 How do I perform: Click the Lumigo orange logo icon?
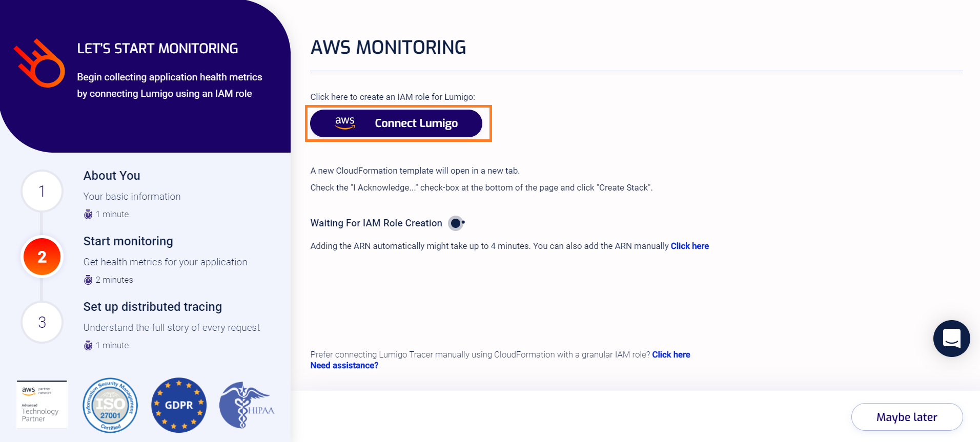click(39, 64)
